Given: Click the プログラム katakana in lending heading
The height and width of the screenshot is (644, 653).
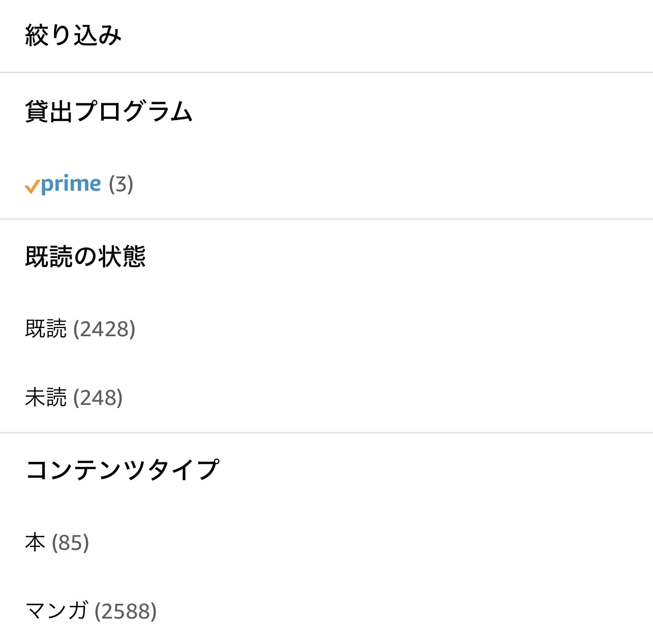Looking at the screenshot, I should point(133,111).
